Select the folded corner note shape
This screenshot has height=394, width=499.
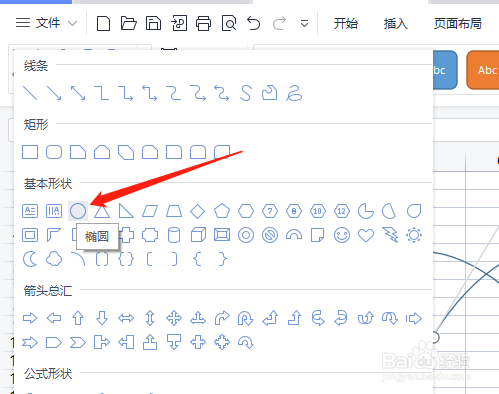317,235
